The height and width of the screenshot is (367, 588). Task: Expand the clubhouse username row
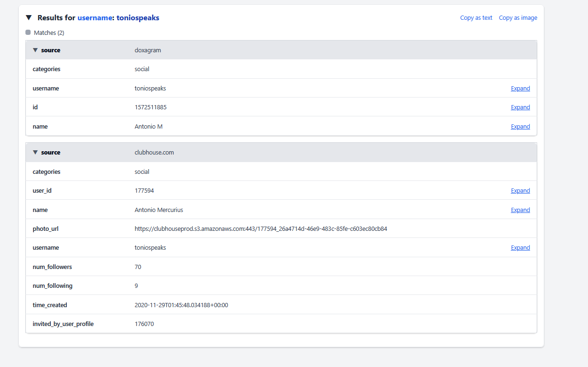pyautogui.click(x=520, y=248)
